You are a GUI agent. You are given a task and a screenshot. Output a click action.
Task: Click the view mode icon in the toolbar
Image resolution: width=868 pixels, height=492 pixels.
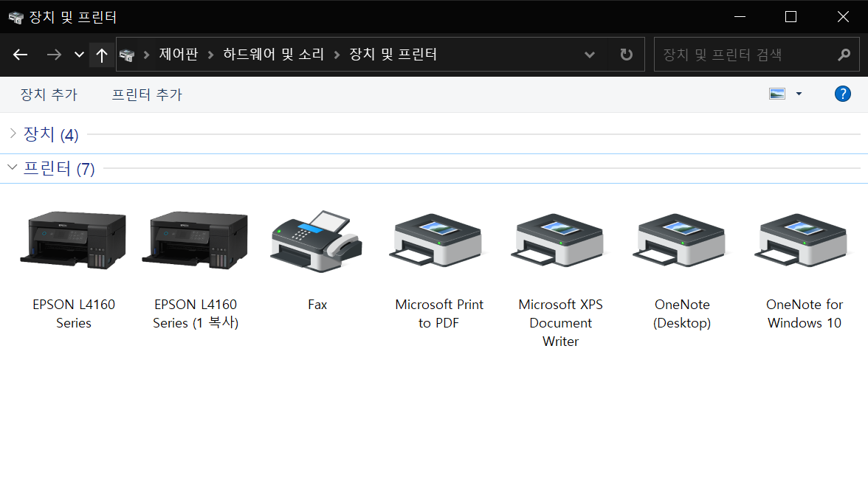point(777,94)
